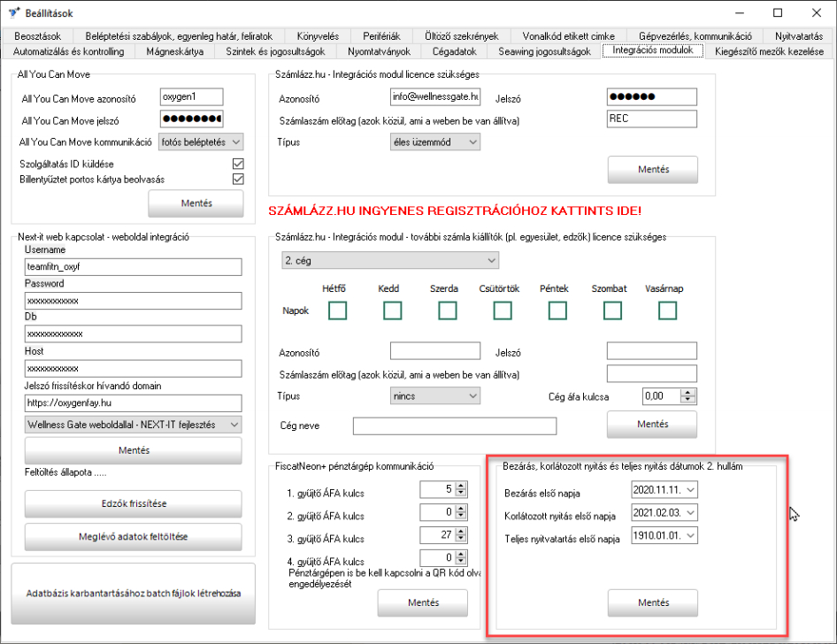Select the Integrációs modulok tab
This screenshot has height=644, width=837.
[x=653, y=50]
